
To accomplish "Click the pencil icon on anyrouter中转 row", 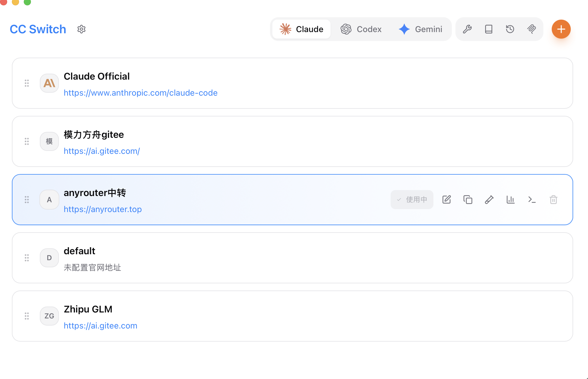I will 489,200.
